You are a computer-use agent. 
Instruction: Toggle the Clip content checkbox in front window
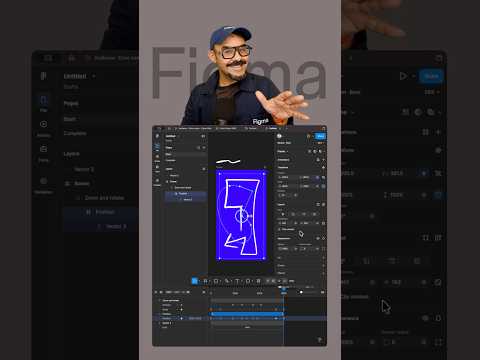tap(280, 229)
